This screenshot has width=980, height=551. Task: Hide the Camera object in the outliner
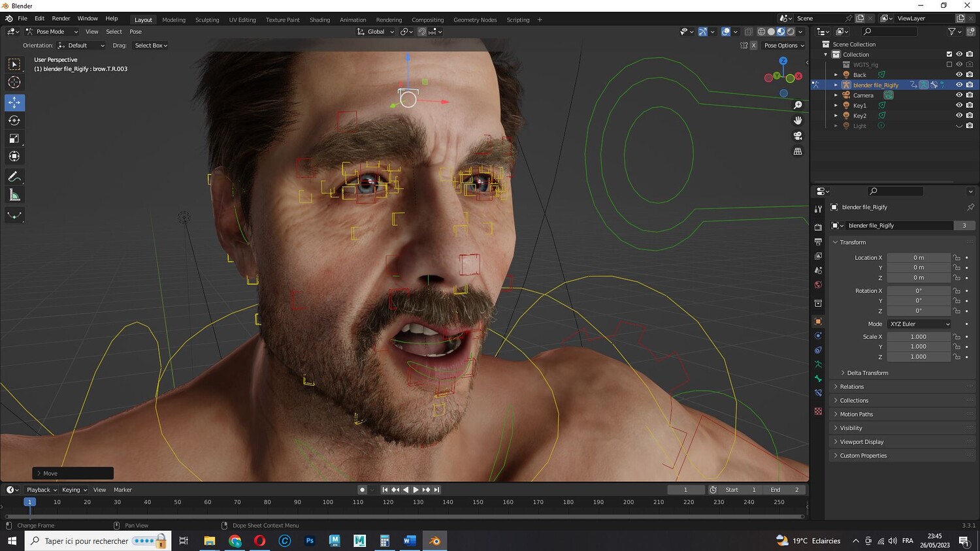tap(959, 95)
